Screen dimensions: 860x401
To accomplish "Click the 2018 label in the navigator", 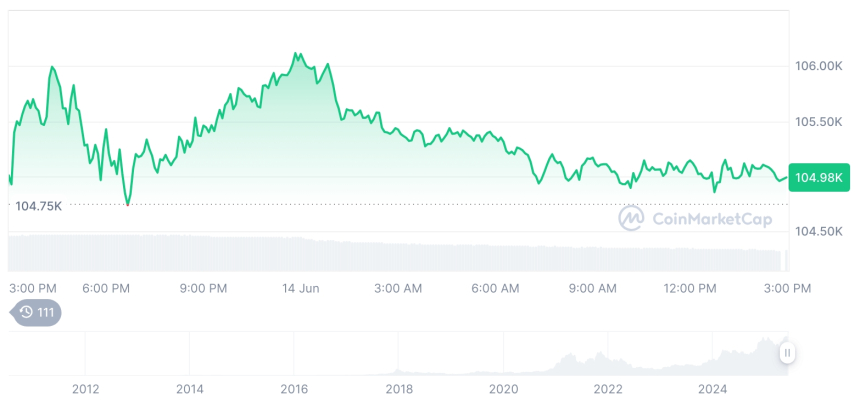I will click(x=398, y=388).
